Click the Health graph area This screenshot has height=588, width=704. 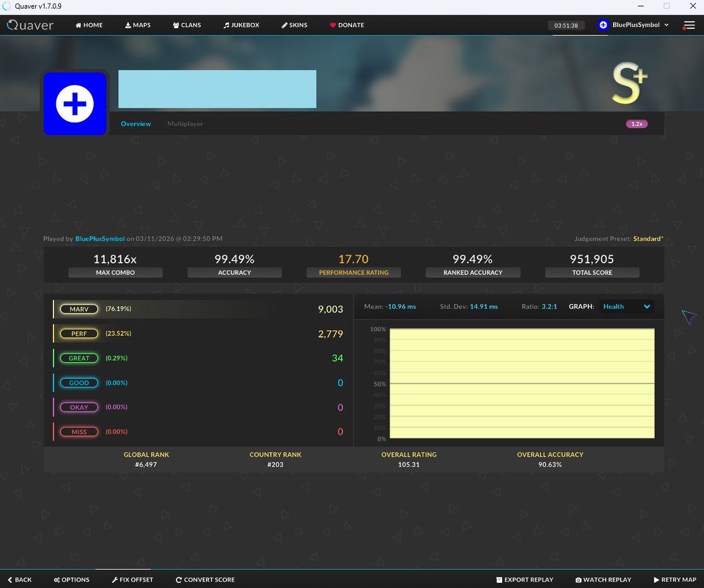pos(522,383)
